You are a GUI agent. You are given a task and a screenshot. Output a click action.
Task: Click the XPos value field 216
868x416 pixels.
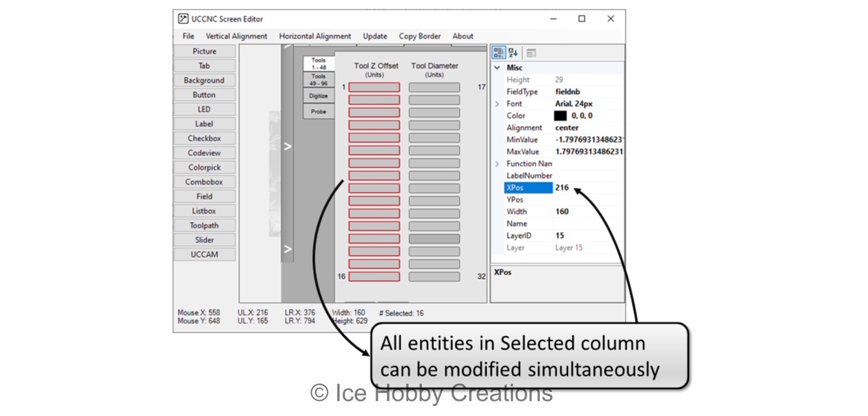[x=589, y=188]
